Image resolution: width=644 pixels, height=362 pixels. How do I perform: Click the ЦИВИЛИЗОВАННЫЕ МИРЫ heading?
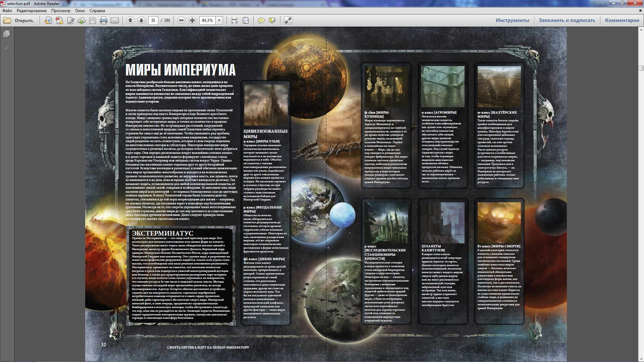point(265,134)
